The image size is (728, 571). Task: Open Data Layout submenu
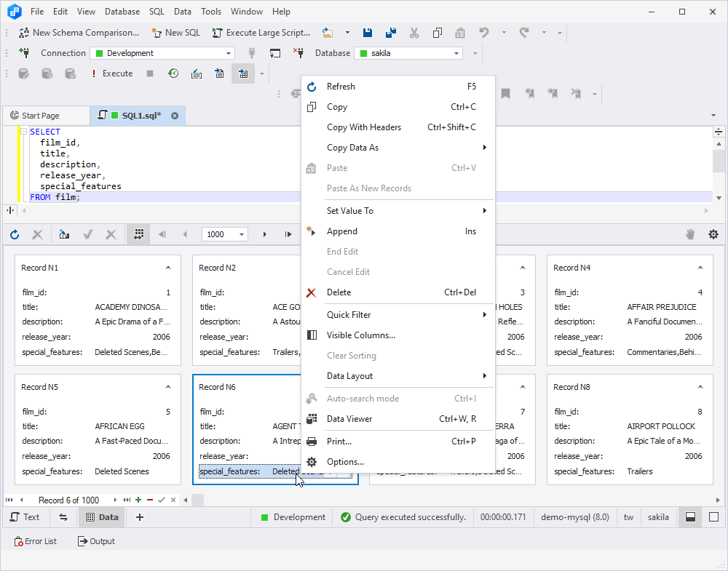tap(398, 376)
